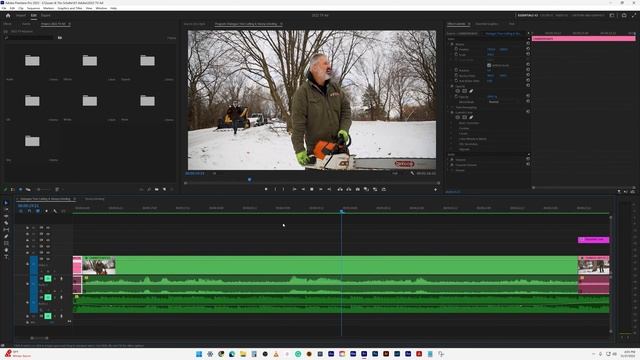Toggle Rotation animation stopwatch
The height and width of the screenshot is (360, 640).
pyautogui.click(x=456, y=70)
